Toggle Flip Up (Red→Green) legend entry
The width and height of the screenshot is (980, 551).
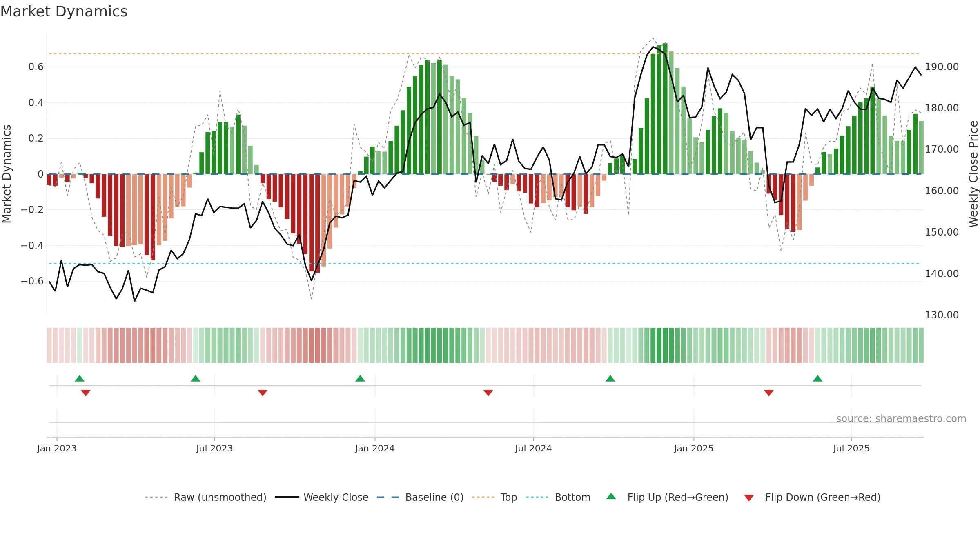click(x=667, y=497)
